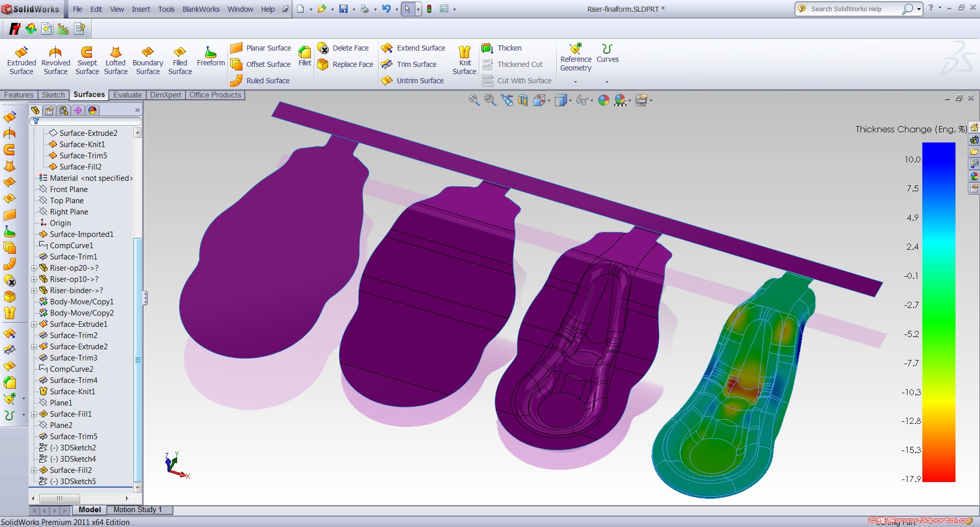Click the Undo icon
Image resolution: width=980 pixels, height=527 pixels.
coord(386,9)
